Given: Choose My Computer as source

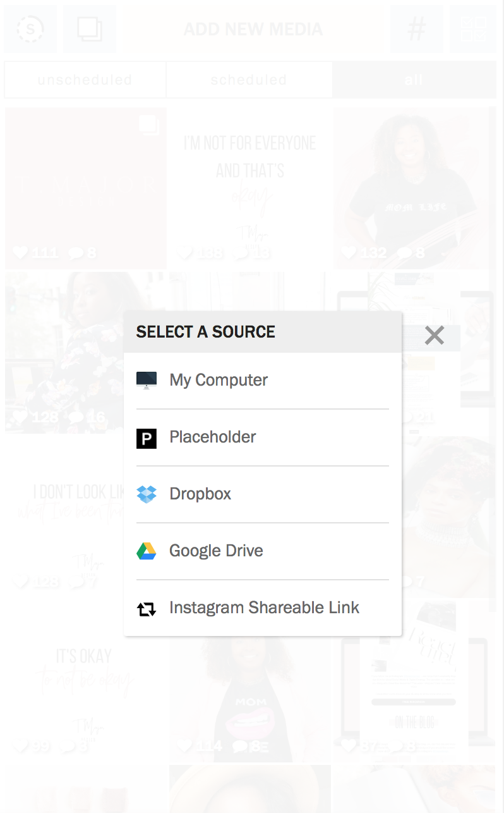Looking at the screenshot, I should (219, 380).
